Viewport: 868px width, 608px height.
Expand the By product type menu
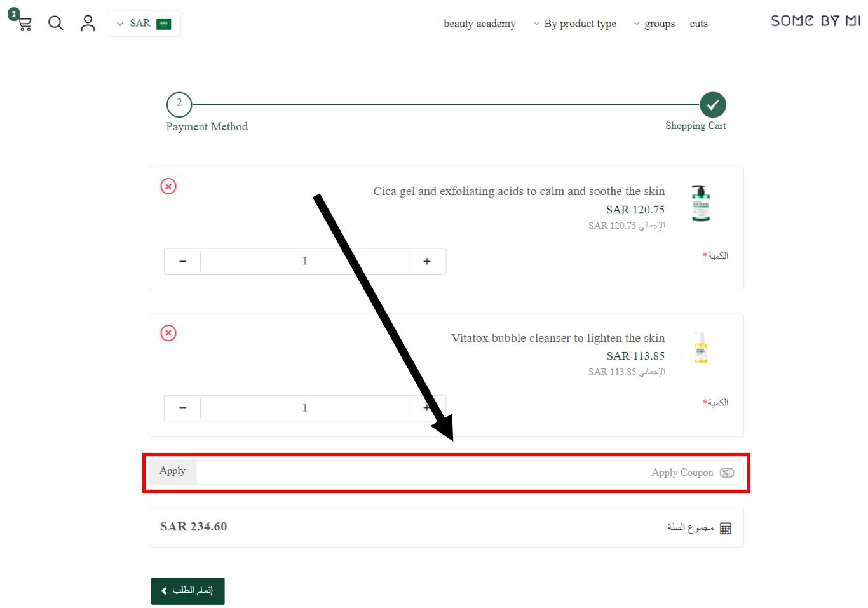click(575, 24)
